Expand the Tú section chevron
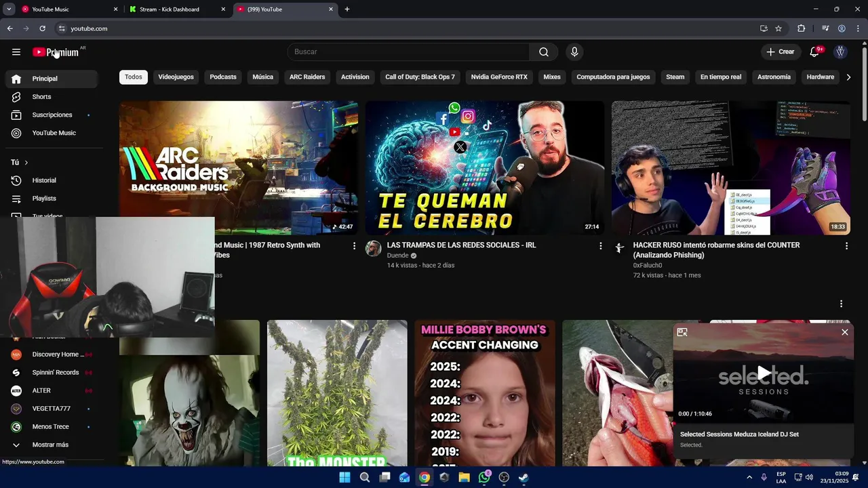This screenshot has height=488, width=868. (26, 163)
